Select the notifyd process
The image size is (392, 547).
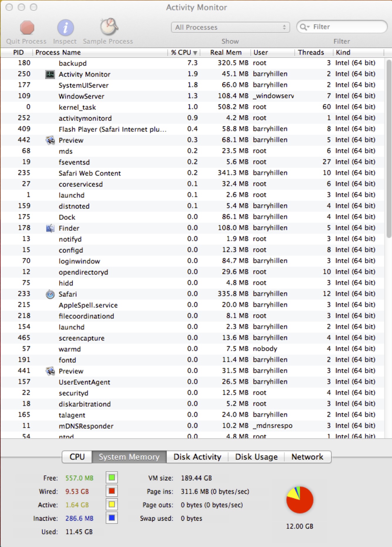192,239
